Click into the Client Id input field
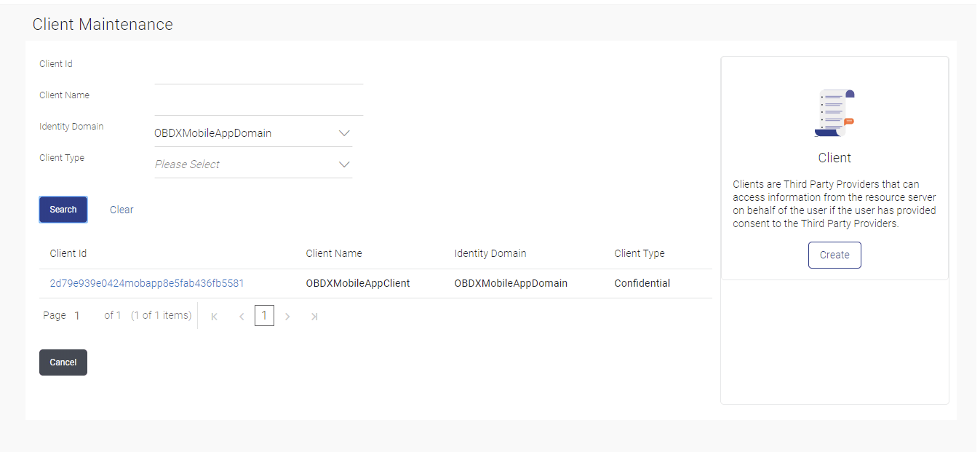The image size is (980, 452). point(258,71)
